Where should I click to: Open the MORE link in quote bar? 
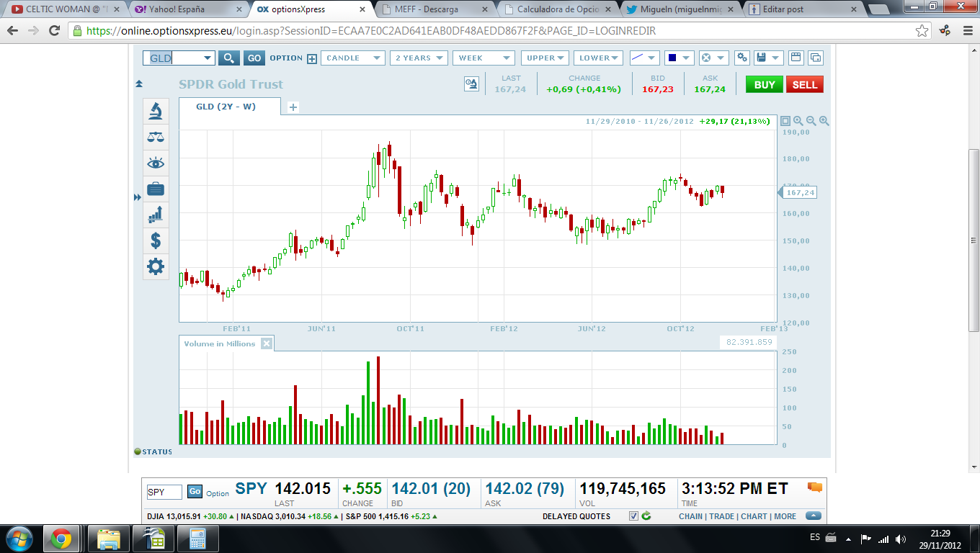pos(785,516)
